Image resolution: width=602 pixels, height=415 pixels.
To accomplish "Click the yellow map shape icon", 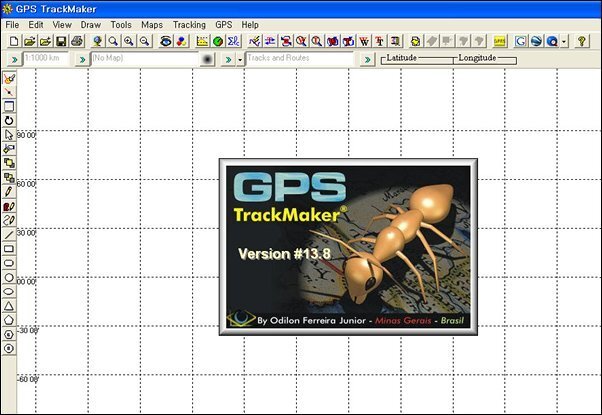I will click(x=415, y=41).
